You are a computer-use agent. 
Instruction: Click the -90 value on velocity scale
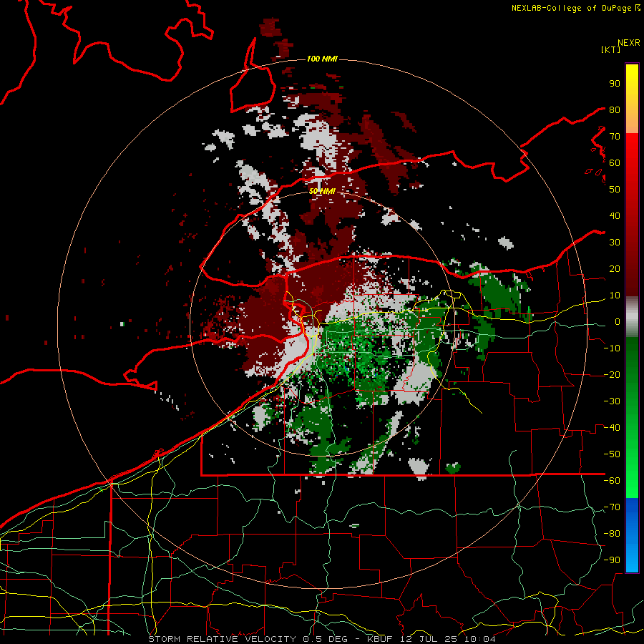tap(612, 560)
